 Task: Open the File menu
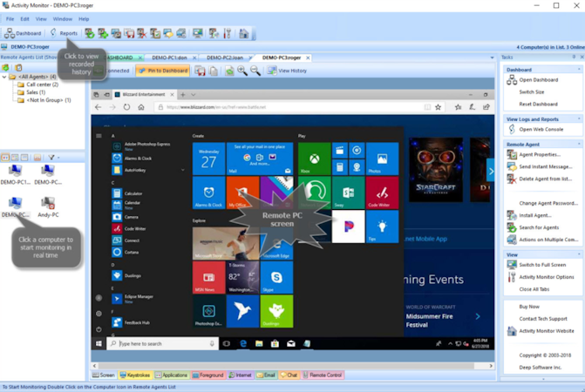[10, 19]
